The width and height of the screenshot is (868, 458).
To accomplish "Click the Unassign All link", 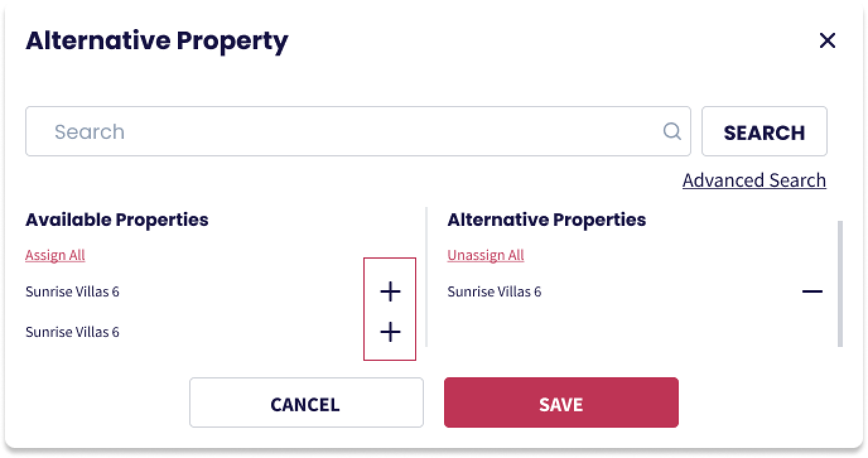I will click(x=486, y=255).
